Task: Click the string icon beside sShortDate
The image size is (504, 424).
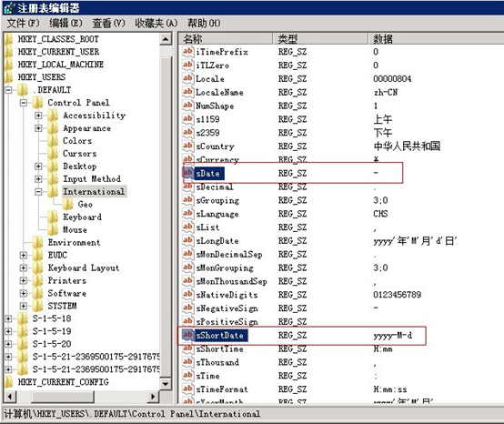Action: 187,335
